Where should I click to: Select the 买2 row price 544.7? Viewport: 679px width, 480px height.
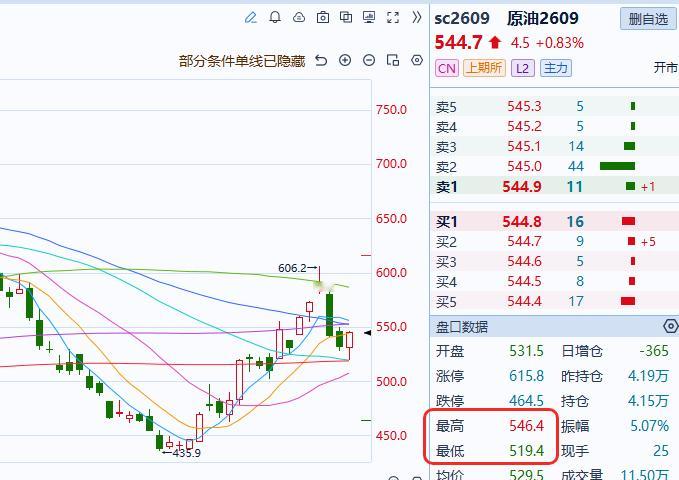(524, 241)
